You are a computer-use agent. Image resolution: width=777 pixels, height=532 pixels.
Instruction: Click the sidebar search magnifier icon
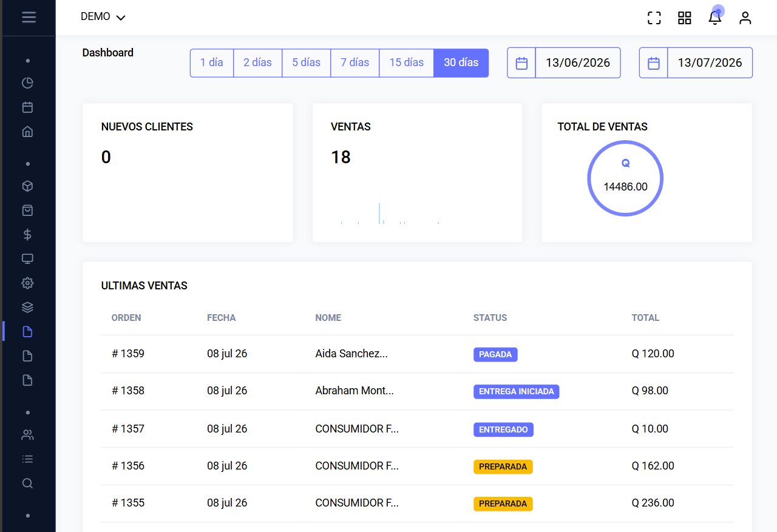[x=27, y=483]
